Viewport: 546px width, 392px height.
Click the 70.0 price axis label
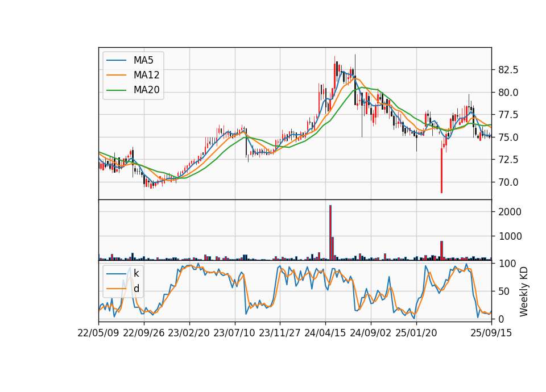[508, 182]
